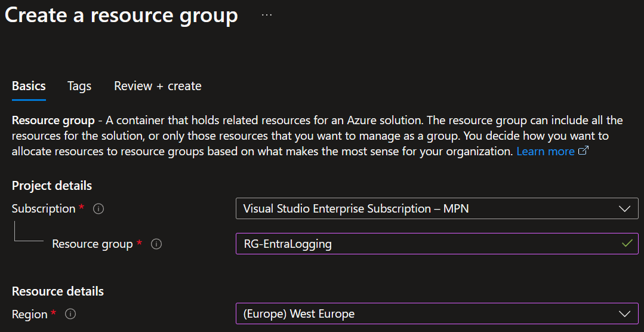Screen dimensions: 644x332
Task: Switch to the Tags tab
Action: (x=79, y=86)
